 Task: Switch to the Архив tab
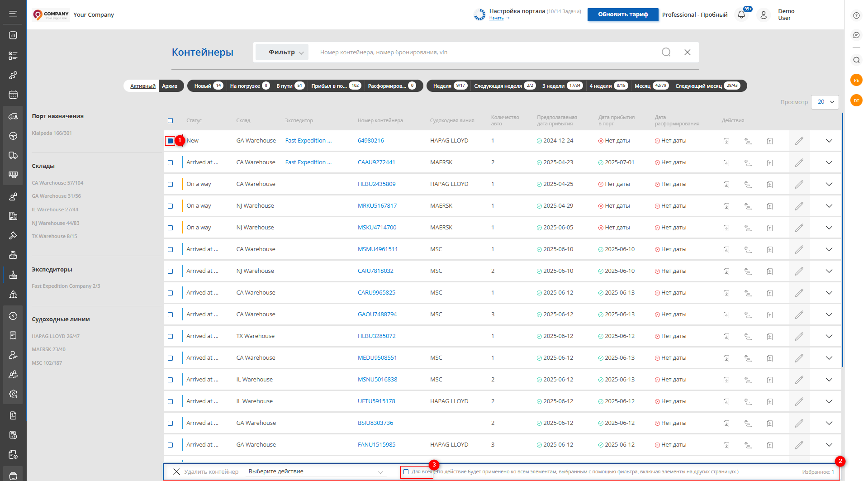[x=170, y=86]
